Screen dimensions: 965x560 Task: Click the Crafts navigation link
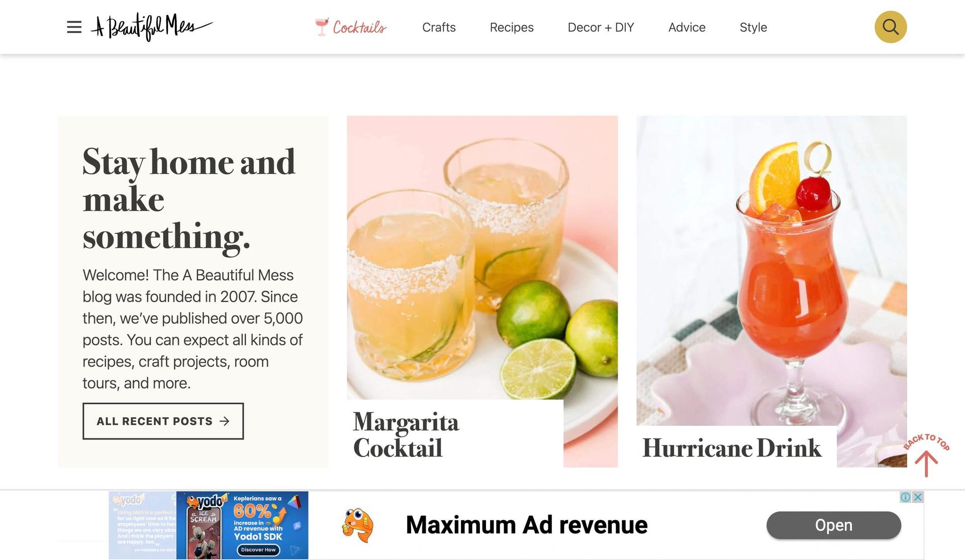[439, 27]
